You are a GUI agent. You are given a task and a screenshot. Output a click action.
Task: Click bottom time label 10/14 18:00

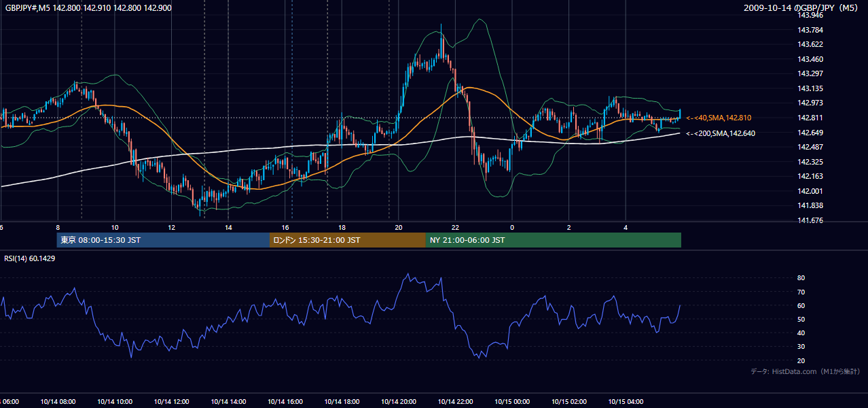(342, 402)
